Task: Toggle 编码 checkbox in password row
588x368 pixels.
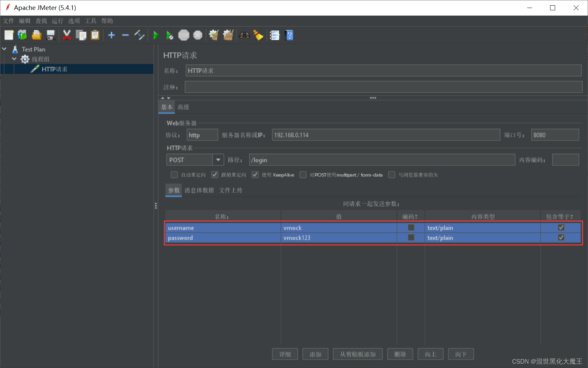Action: [x=411, y=237]
